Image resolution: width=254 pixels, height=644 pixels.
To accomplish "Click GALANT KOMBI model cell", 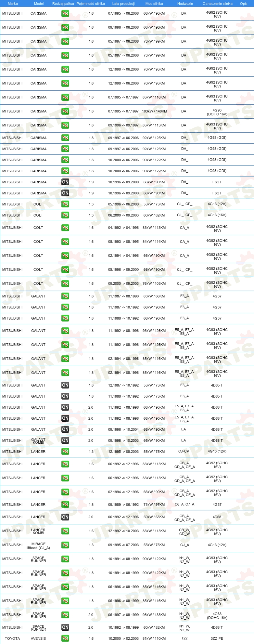I will pyautogui.click(x=38, y=441).
